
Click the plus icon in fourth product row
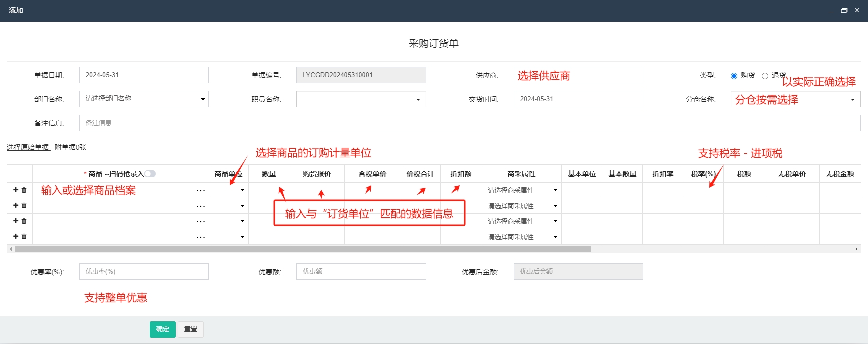coord(16,237)
